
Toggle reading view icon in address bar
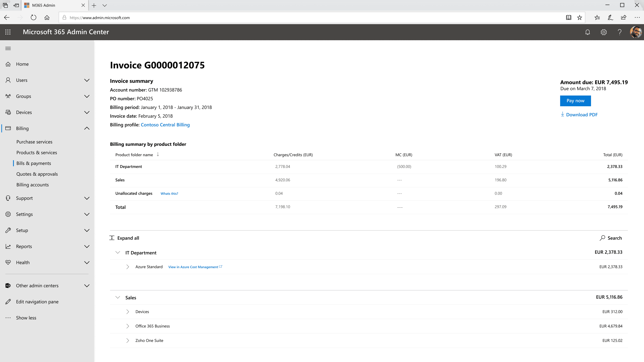569,17
